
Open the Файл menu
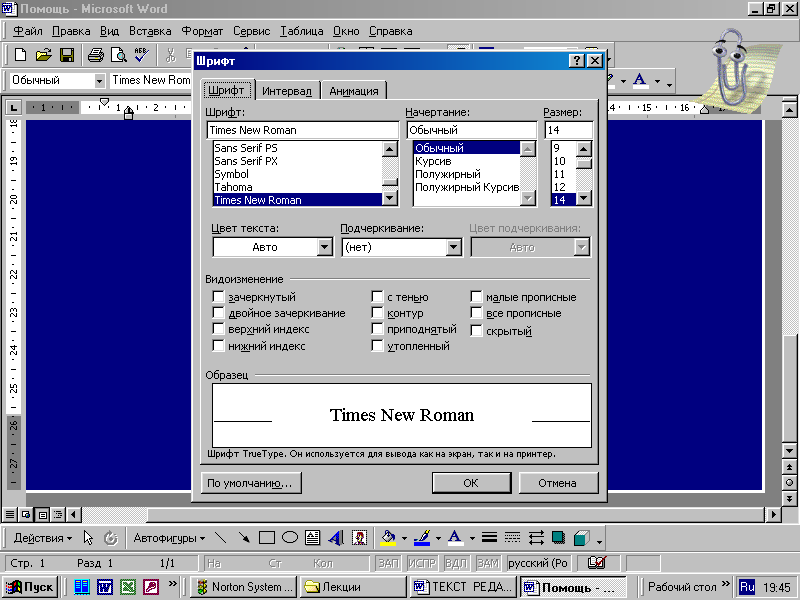click(28, 31)
